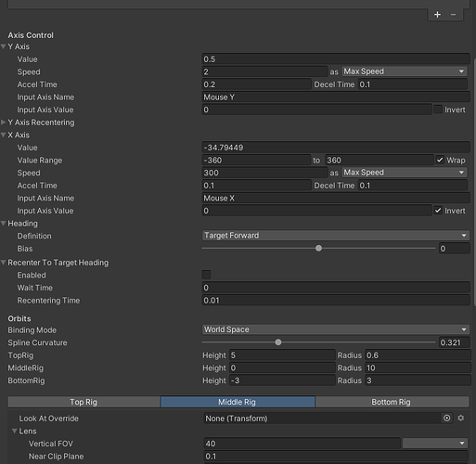Click the plus icon to add list entry
Viewport: 476px width, 464px height.
point(437,15)
